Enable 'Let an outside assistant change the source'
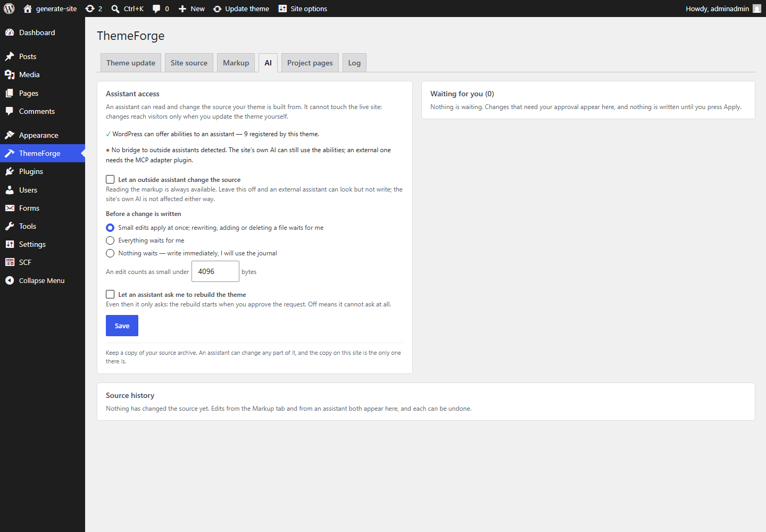 coord(110,179)
